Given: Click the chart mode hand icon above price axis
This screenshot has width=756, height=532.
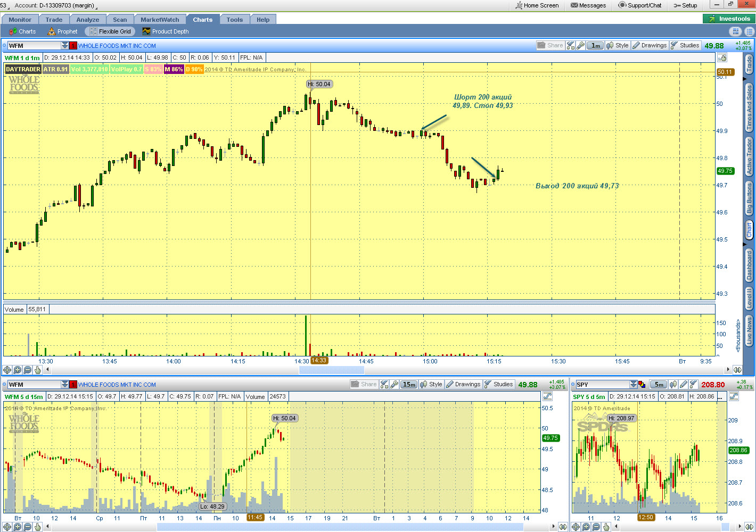Looking at the screenshot, I should click(722, 57).
